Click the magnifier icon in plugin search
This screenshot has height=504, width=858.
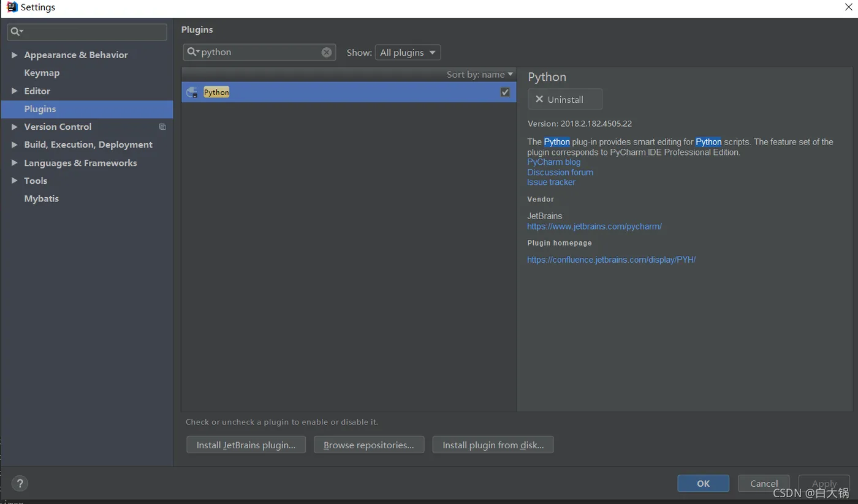tap(192, 52)
